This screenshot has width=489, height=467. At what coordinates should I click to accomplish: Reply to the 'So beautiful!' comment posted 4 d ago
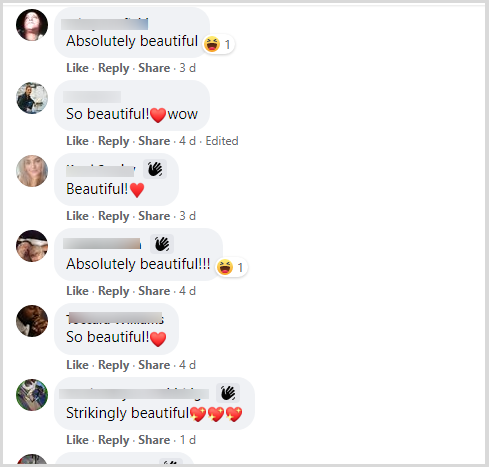[113, 365]
